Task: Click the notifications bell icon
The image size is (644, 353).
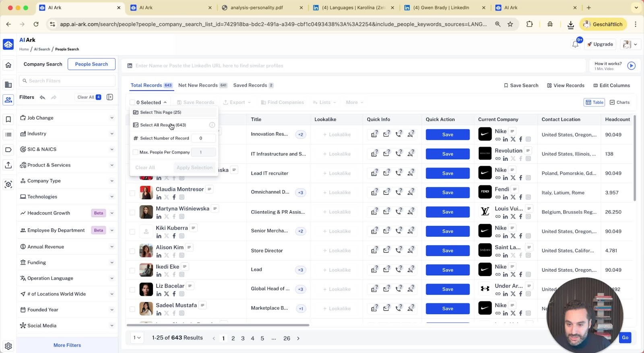Action: click(x=575, y=44)
